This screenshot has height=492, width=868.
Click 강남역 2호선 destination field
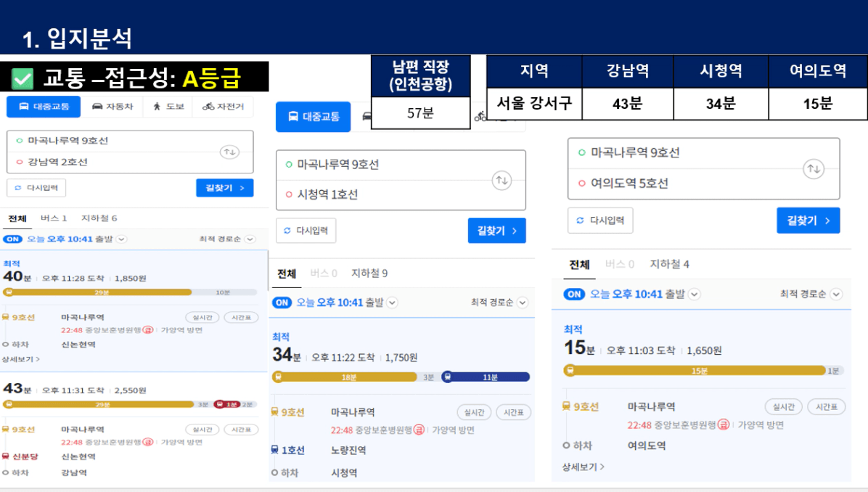point(130,162)
